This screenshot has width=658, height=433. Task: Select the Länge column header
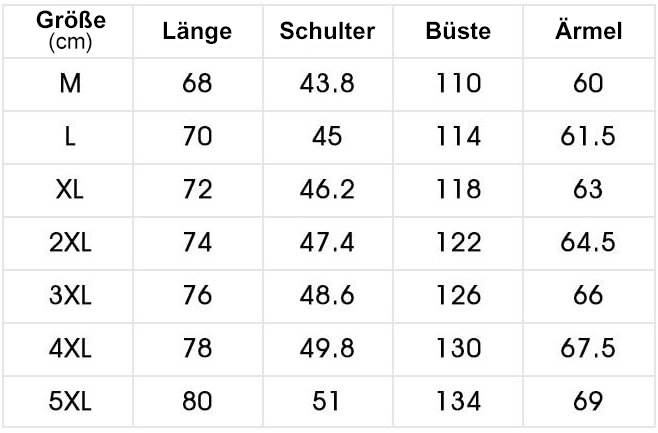(x=197, y=32)
